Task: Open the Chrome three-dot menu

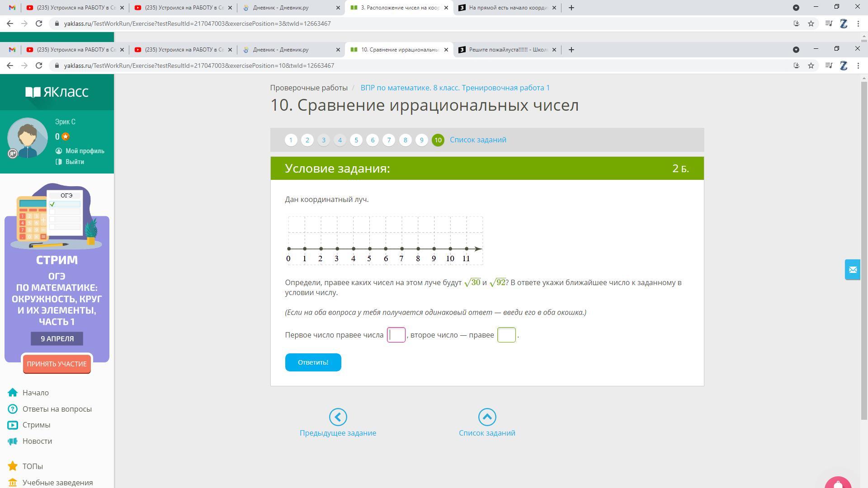Action: coord(858,66)
